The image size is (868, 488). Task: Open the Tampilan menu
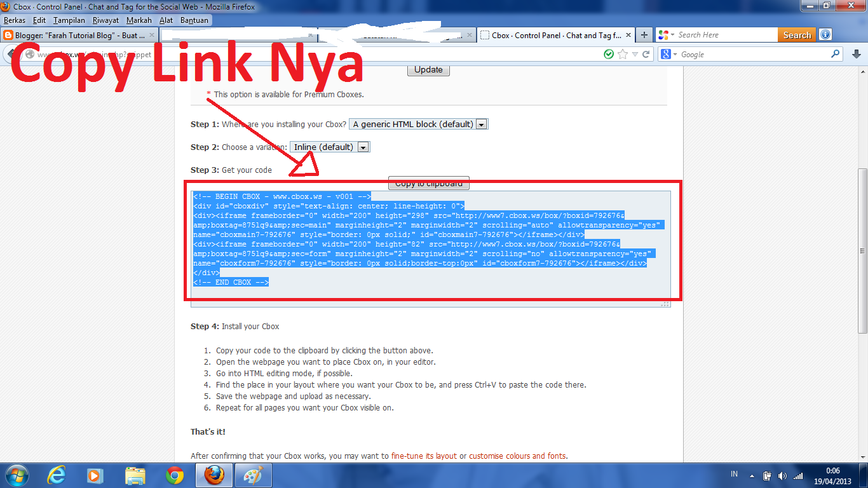69,20
